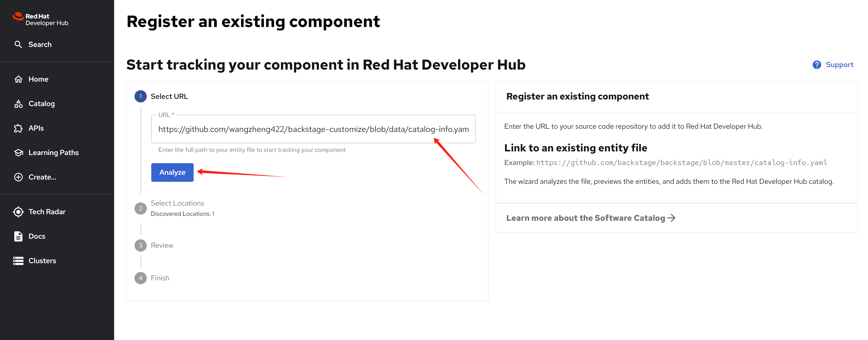Click the Support question mark icon
Image resolution: width=868 pixels, height=340 pixels.
pyautogui.click(x=816, y=65)
